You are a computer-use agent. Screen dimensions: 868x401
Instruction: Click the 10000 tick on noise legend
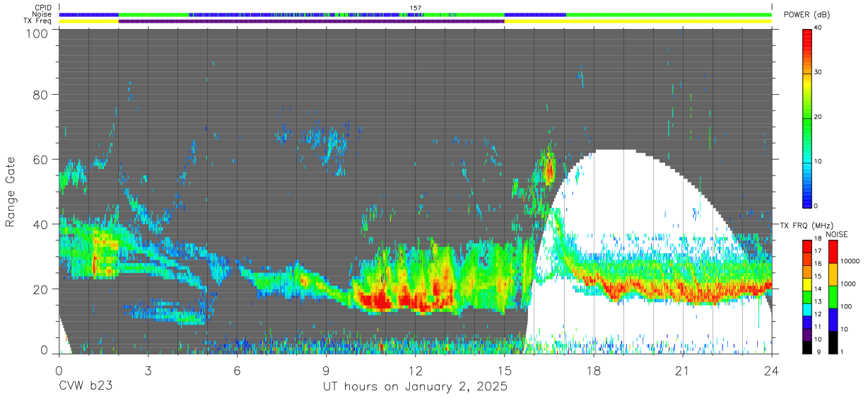coord(850,262)
